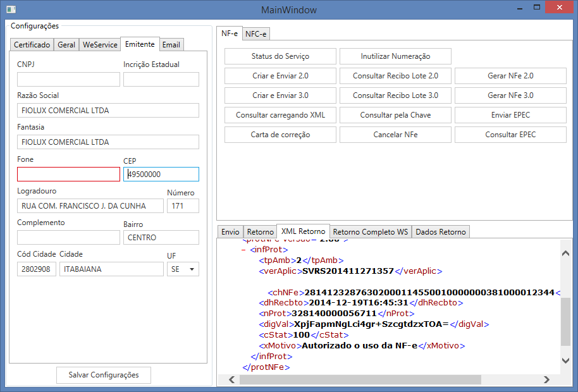Click the Enviar EPEC button
578x392 pixels.
click(510, 115)
